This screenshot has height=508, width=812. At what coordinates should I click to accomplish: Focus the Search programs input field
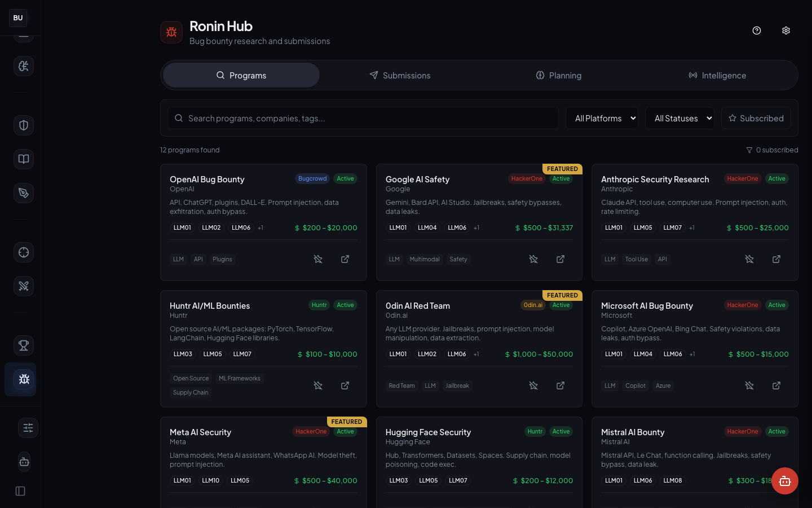coord(363,118)
